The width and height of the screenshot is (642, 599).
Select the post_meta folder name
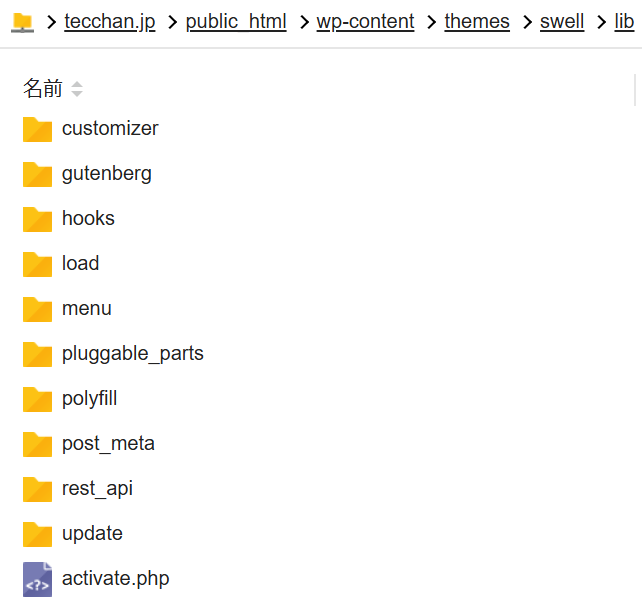pos(108,444)
